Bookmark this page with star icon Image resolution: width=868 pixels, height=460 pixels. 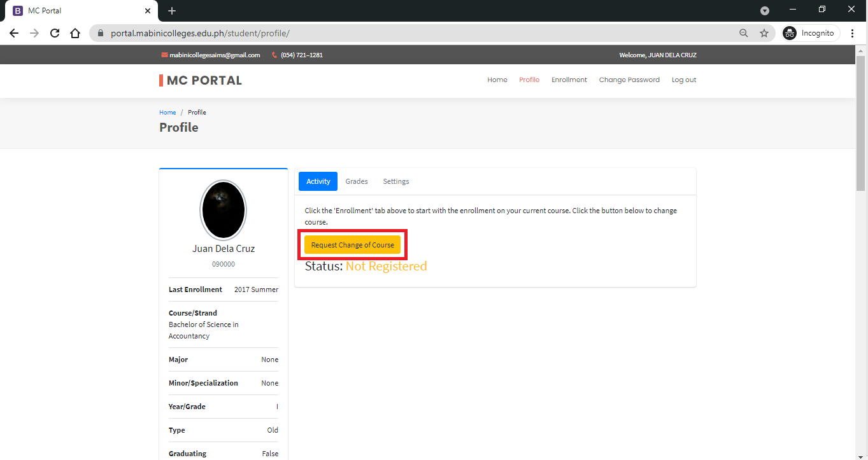coord(764,33)
